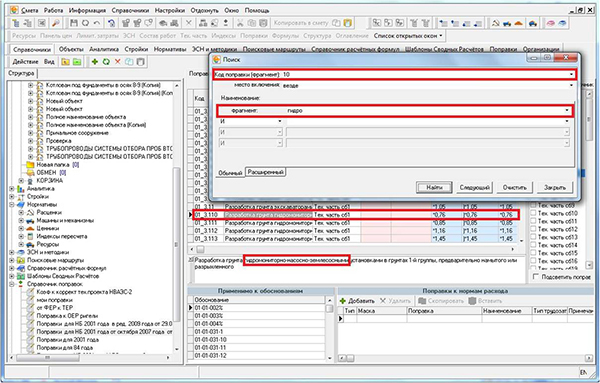Click the Найти button in the Поиск dialog
Image resolution: width=600 pixels, height=383 pixels.
pos(434,187)
